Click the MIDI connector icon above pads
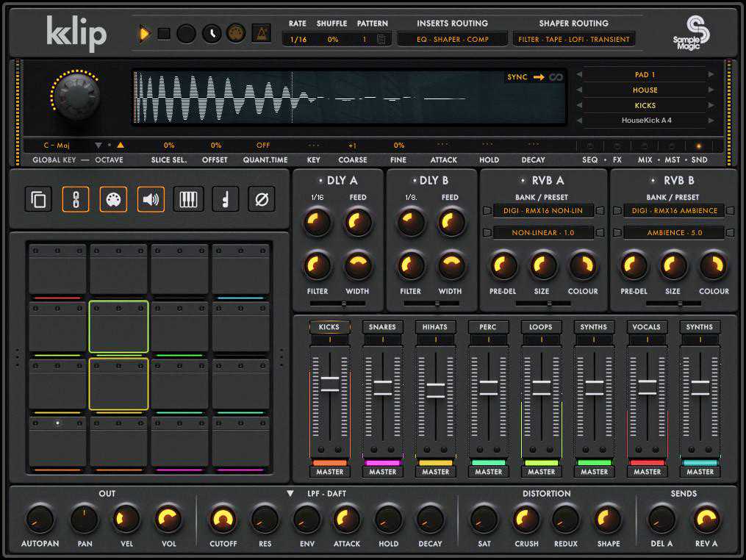This screenshot has width=746, height=560. click(113, 199)
